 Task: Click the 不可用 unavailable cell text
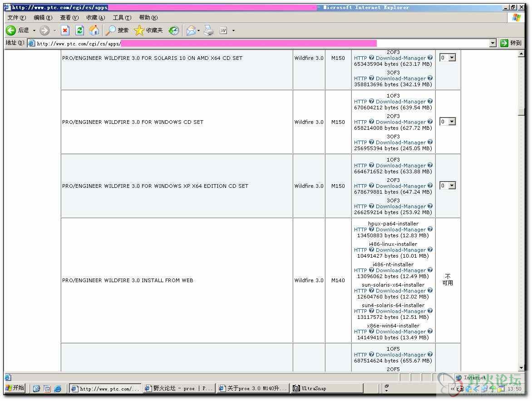pos(448,280)
